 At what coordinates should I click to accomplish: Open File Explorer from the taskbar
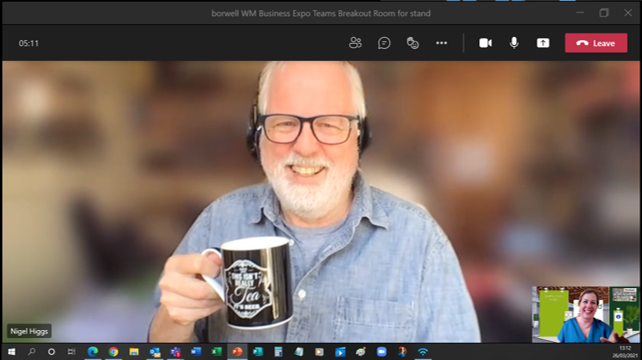tap(134, 352)
